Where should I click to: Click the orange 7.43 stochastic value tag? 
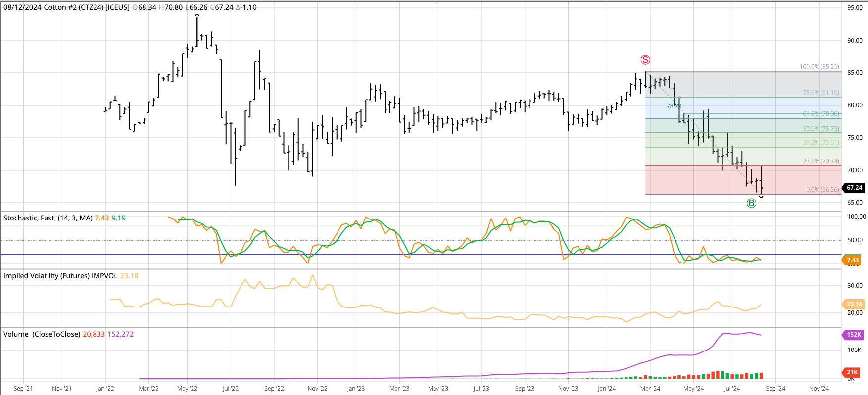click(x=852, y=260)
